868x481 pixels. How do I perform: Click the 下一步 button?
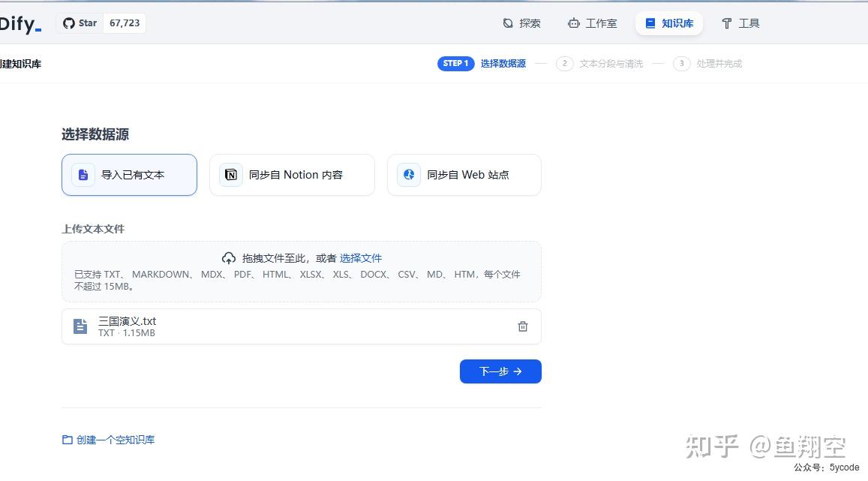(x=500, y=371)
